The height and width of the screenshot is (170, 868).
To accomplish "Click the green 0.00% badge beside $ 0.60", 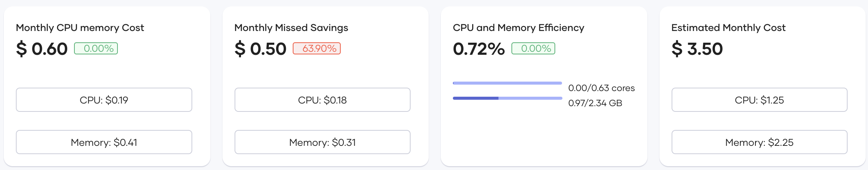I will tap(96, 48).
